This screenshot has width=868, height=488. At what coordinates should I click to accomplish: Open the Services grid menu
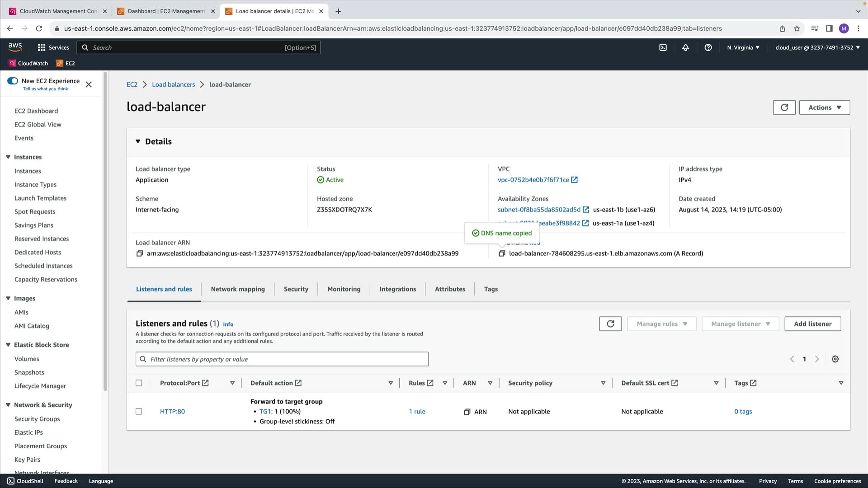click(x=42, y=47)
